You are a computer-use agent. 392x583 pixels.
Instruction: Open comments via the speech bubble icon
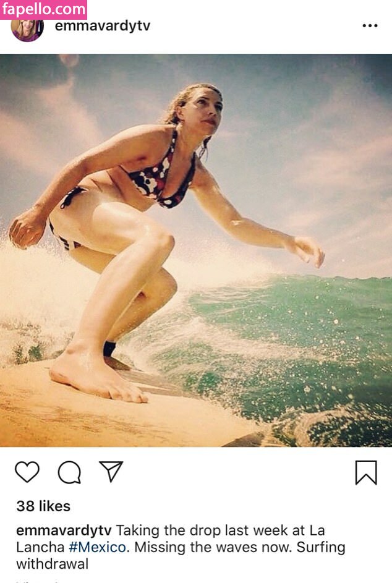pyautogui.click(x=69, y=472)
